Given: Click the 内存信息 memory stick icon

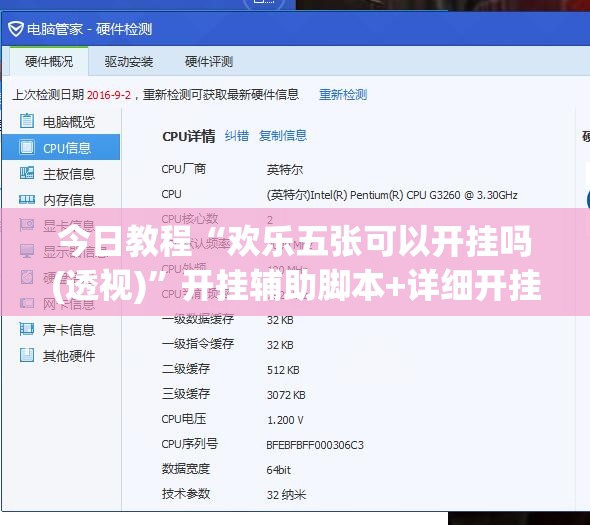Looking at the screenshot, I should (27, 199).
